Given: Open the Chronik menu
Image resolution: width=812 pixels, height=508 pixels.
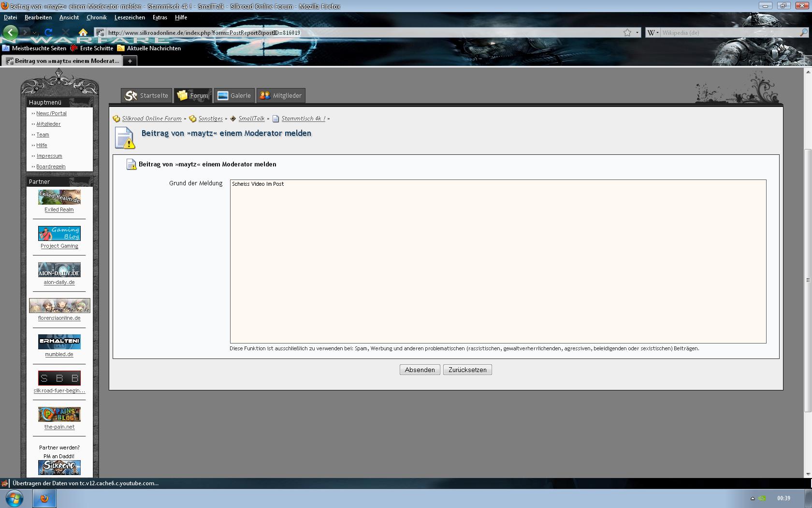Looking at the screenshot, I should (96, 17).
